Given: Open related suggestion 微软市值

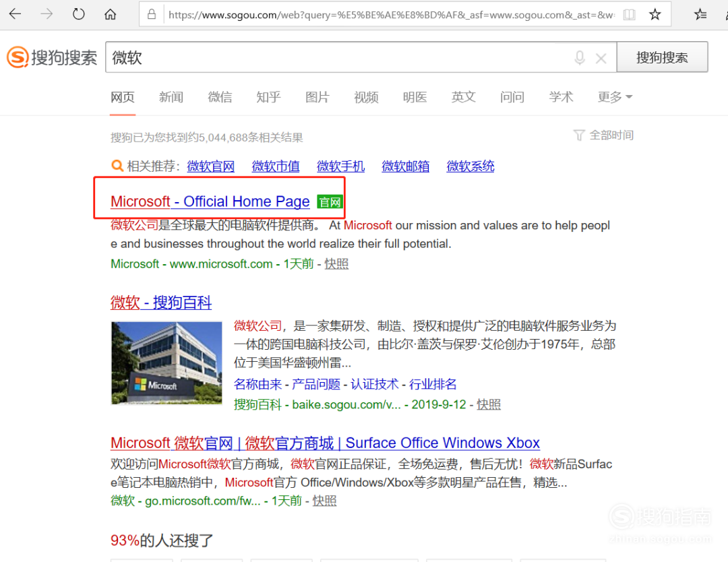Looking at the screenshot, I should click(276, 166).
